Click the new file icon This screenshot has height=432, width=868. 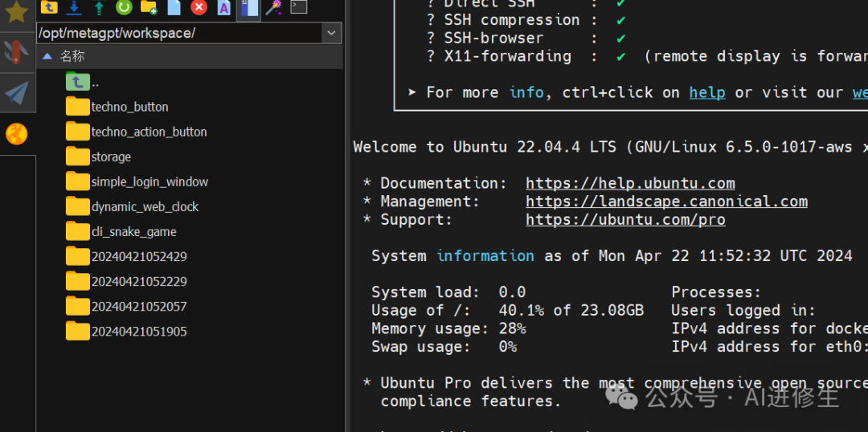(x=174, y=7)
